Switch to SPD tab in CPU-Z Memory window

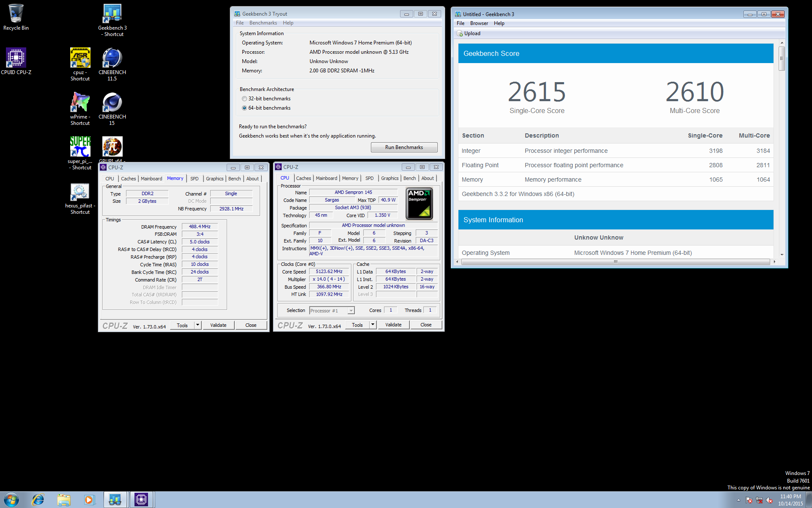(195, 179)
